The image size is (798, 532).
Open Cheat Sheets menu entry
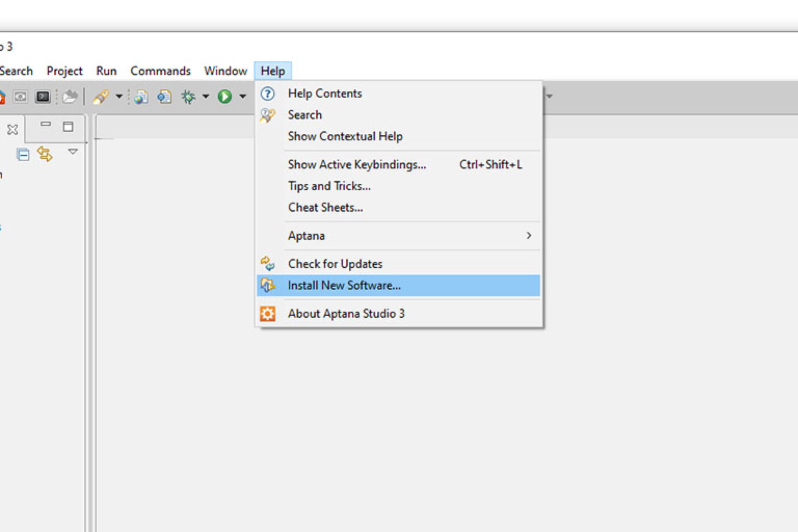398,207
